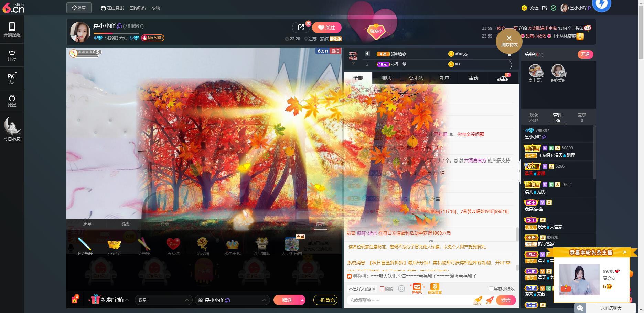Select the 库存 gift category tab
Viewport: 644px width, 313px height.
(x=320, y=224)
